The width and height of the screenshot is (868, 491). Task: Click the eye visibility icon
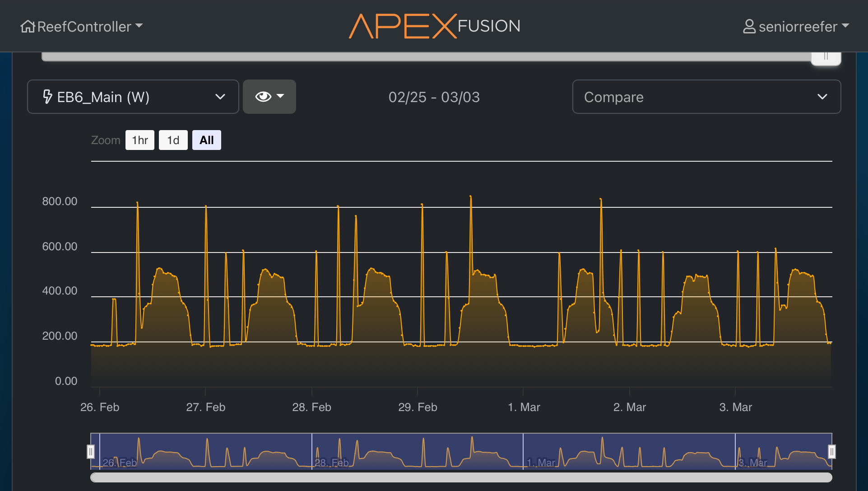click(x=263, y=97)
